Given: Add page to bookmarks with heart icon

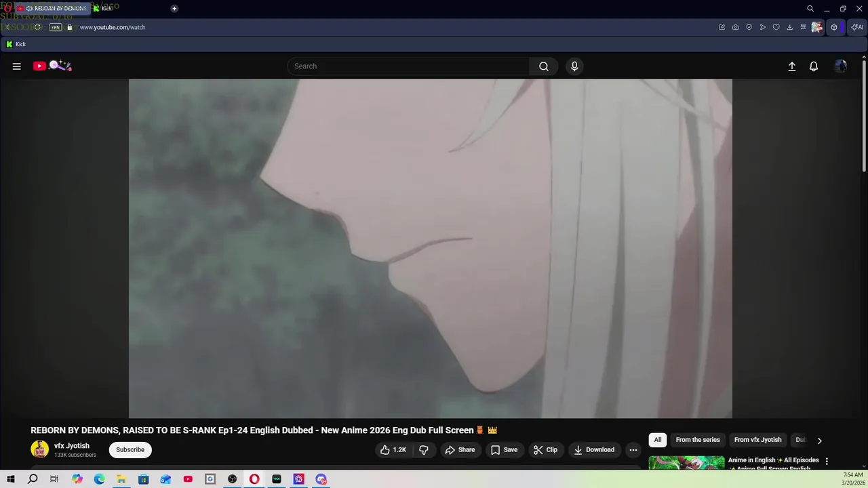Looking at the screenshot, I should [776, 27].
